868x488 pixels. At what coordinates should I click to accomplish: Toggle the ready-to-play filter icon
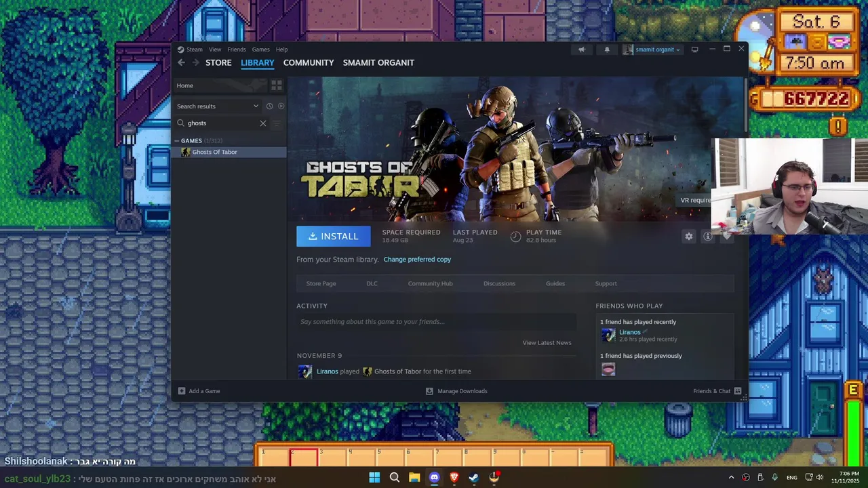pos(281,106)
